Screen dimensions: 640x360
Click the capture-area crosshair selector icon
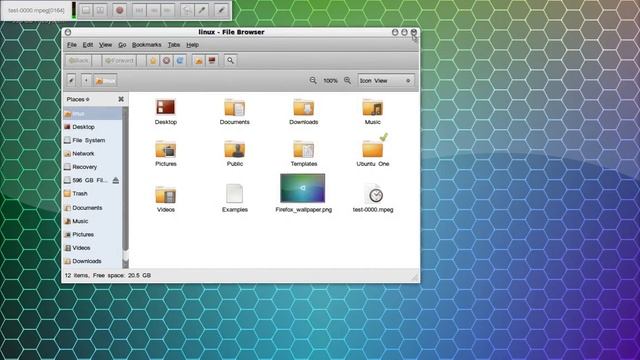pos(187,10)
